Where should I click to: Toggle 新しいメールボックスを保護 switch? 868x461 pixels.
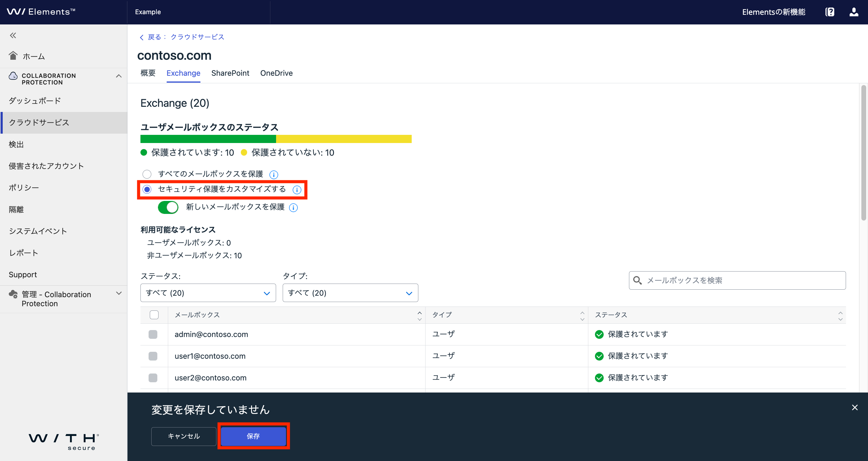[x=168, y=207]
